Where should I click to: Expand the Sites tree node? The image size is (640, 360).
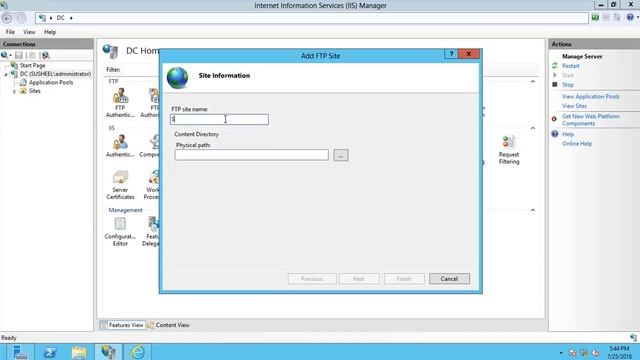pyautogui.click(x=14, y=91)
